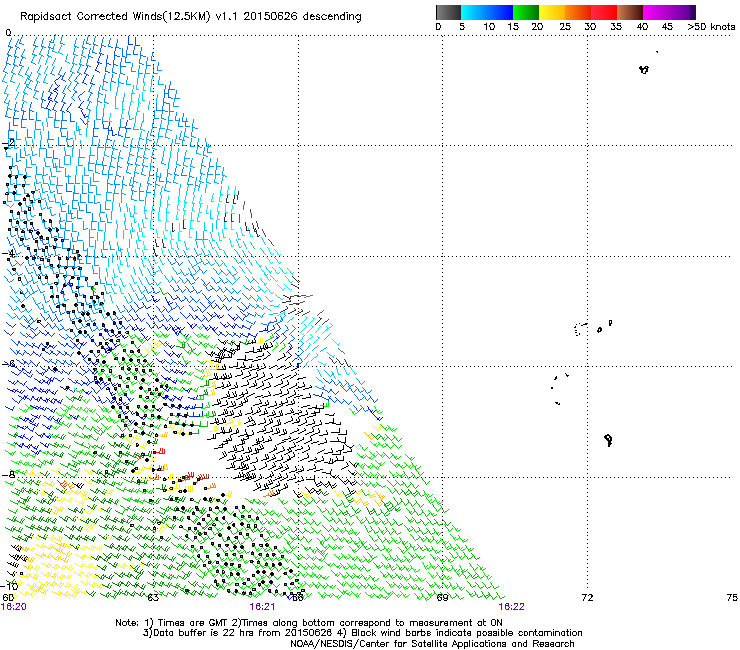This screenshot has width=740, height=650.
Task: Click the purple '16:21' time label
Action: pyautogui.click(x=262, y=607)
